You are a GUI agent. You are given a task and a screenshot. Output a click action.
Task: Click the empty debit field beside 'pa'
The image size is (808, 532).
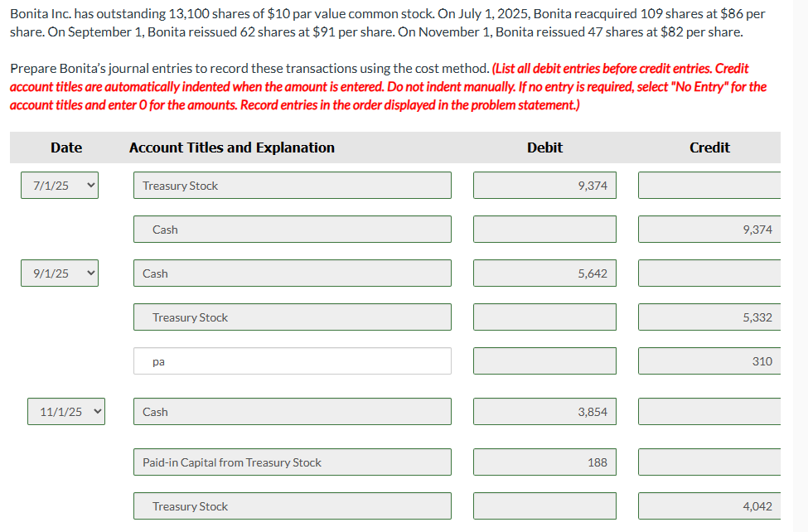[x=544, y=360]
